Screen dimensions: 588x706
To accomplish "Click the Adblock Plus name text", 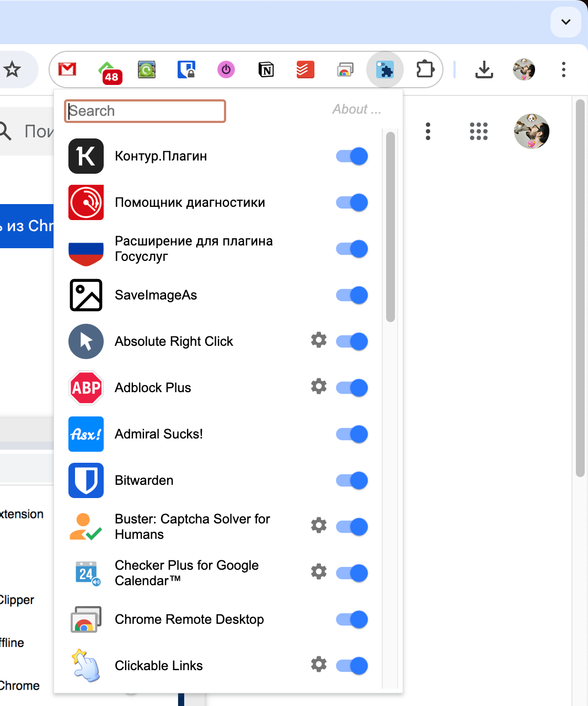I will (153, 388).
